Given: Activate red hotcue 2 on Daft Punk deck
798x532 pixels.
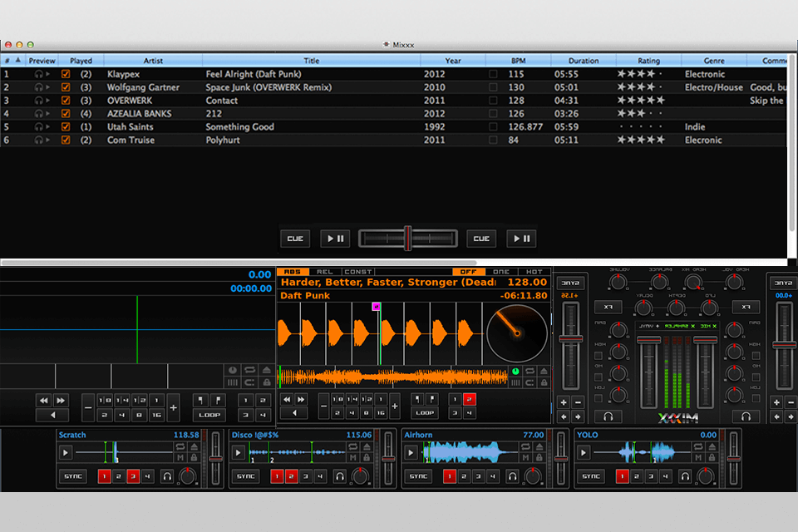Looking at the screenshot, I should pos(469,400).
